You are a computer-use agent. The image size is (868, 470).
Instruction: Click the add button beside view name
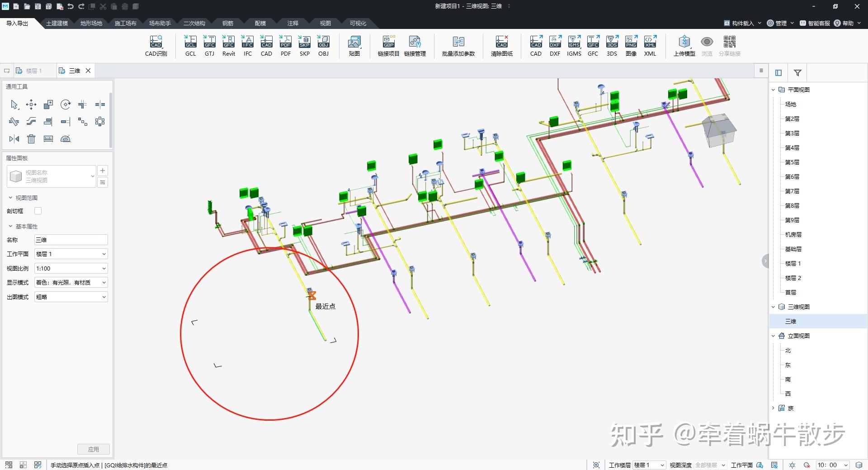coord(103,171)
